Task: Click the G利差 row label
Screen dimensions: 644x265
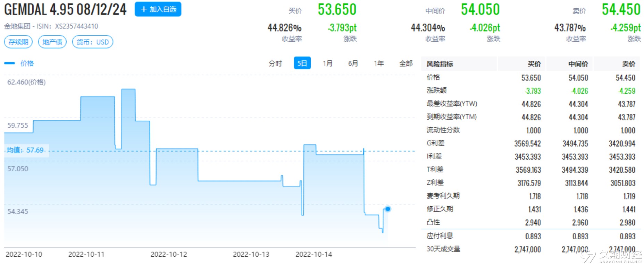Action: click(436, 143)
